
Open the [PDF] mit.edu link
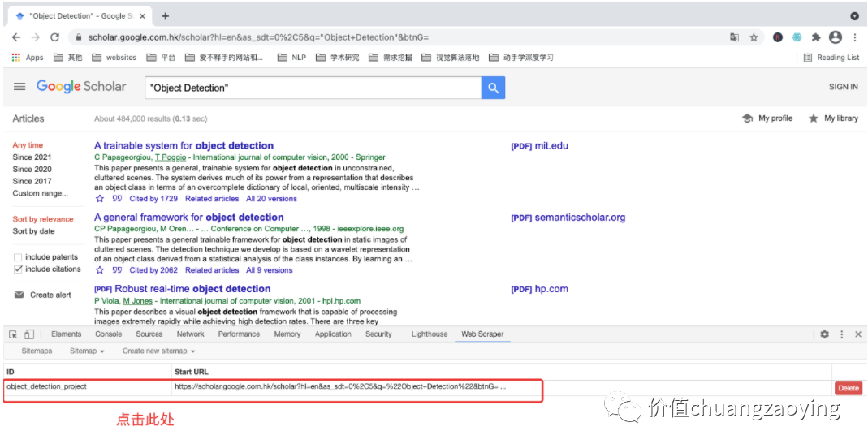(539, 146)
